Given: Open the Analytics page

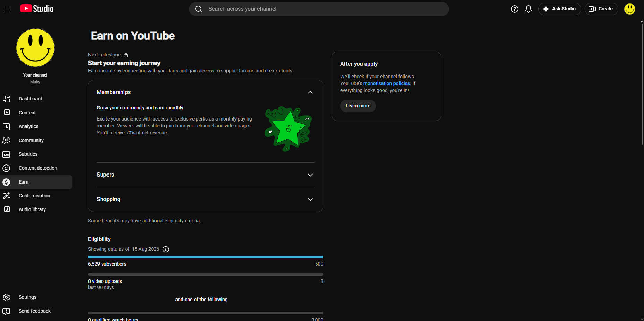Looking at the screenshot, I should tap(36, 127).
